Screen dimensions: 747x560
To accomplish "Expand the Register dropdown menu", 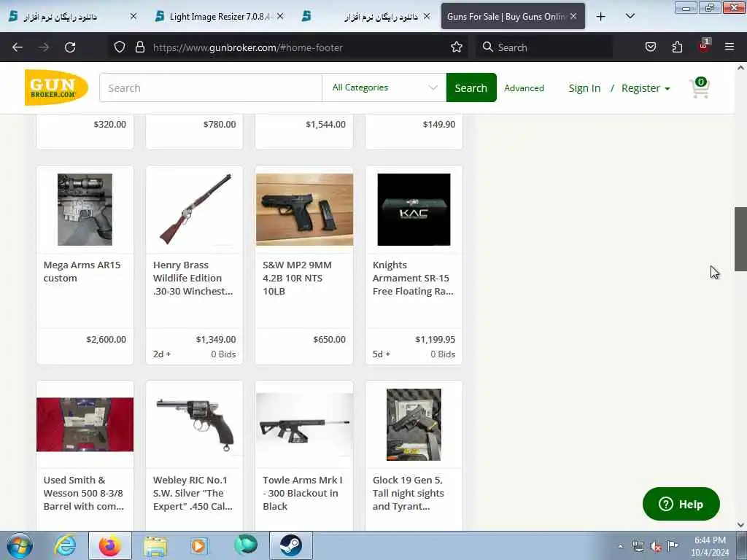I will 646,88.
